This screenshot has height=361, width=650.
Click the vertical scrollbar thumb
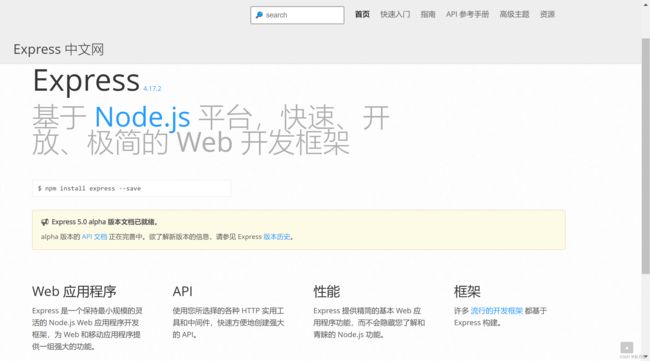[645, 155]
